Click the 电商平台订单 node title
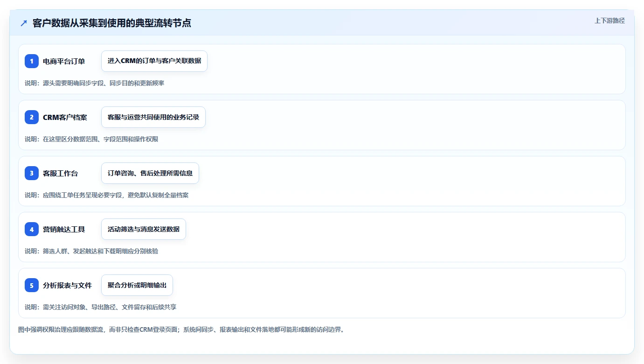The height and width of the screenshot is (364, 644). [64, 61]
